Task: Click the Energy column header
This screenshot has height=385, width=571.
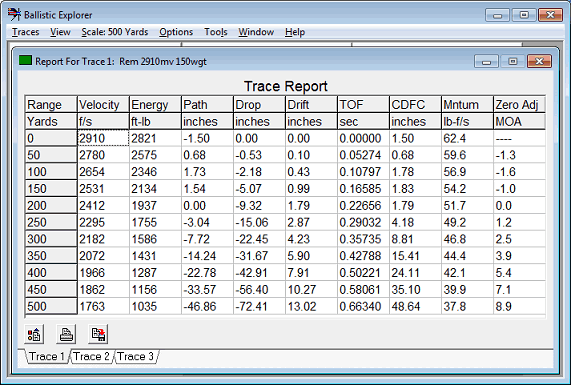Action: point(155,105)
